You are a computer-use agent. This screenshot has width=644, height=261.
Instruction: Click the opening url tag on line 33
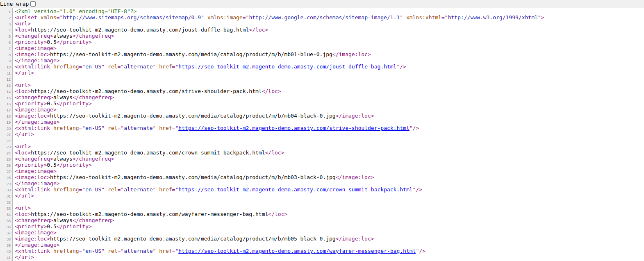[23, 208]
